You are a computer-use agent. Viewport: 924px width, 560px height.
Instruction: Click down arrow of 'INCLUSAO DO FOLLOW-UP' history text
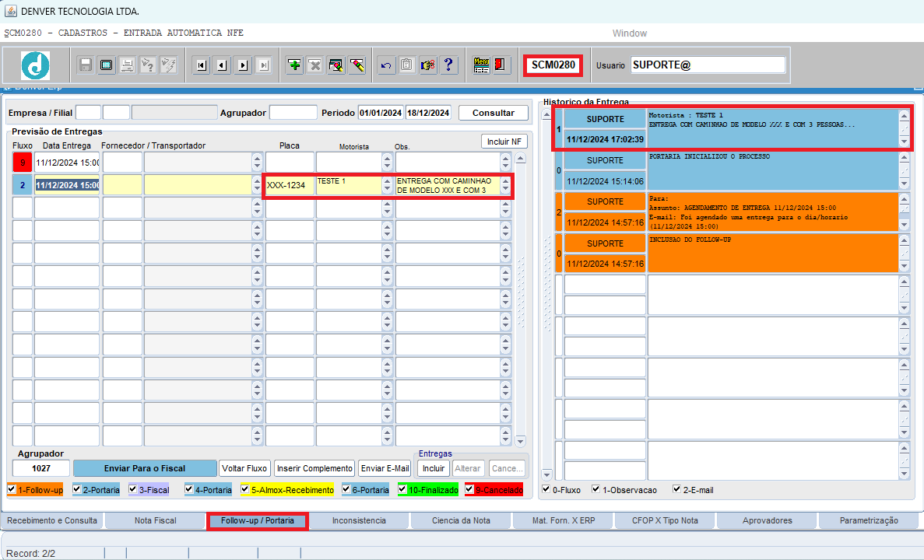coord(905,267)
